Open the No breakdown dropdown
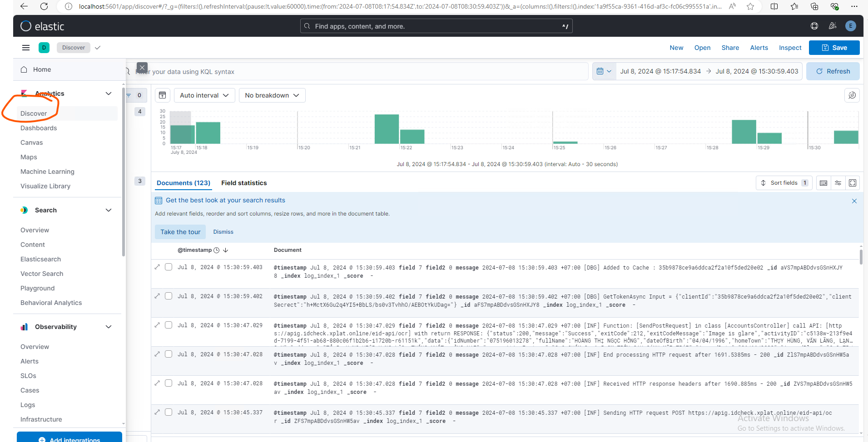The width and height of the screenshot is (868, 442). coord(272,95)
